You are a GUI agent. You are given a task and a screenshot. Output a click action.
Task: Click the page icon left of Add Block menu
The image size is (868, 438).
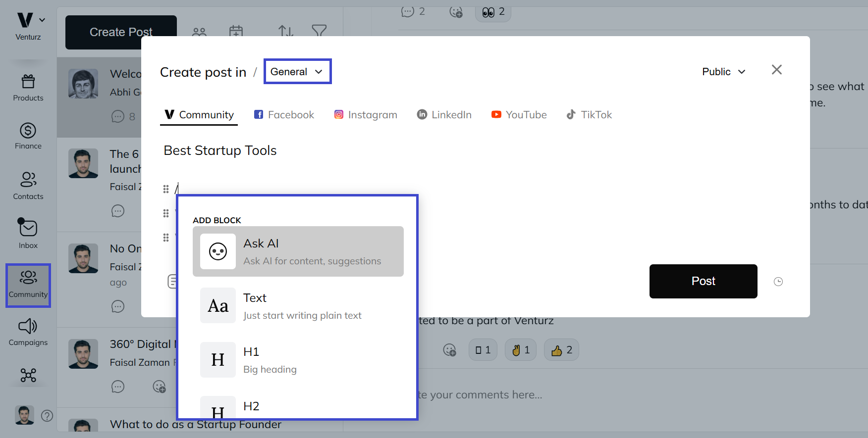(x=172, y=281)
